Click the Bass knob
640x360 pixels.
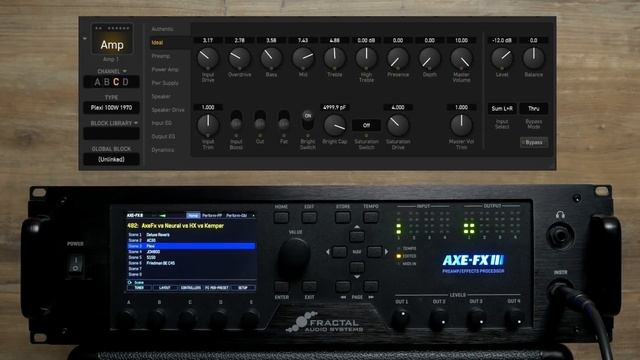pos(271,58)
